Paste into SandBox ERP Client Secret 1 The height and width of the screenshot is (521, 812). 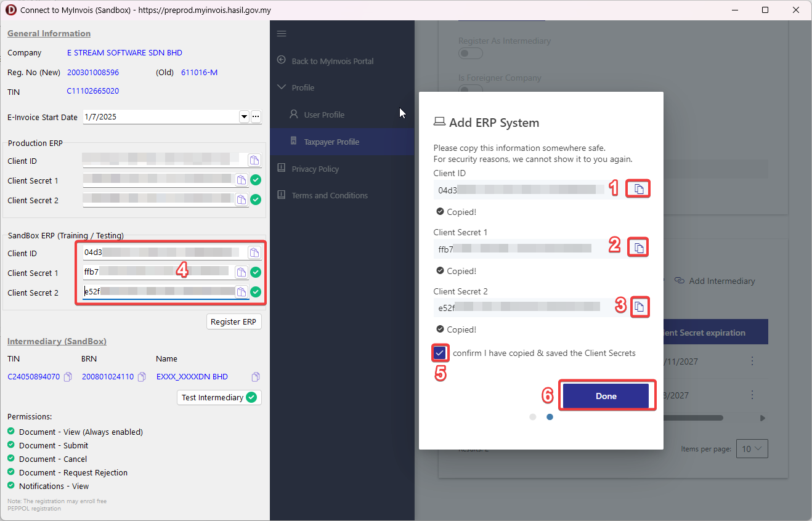242,272
